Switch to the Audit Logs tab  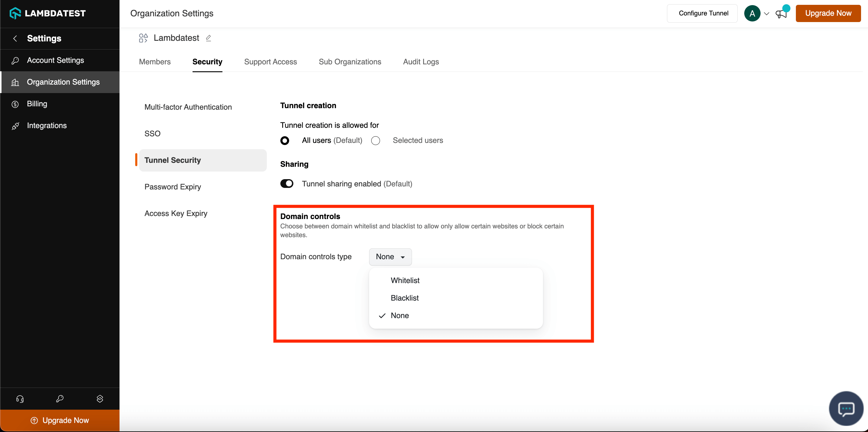(420, 62)
